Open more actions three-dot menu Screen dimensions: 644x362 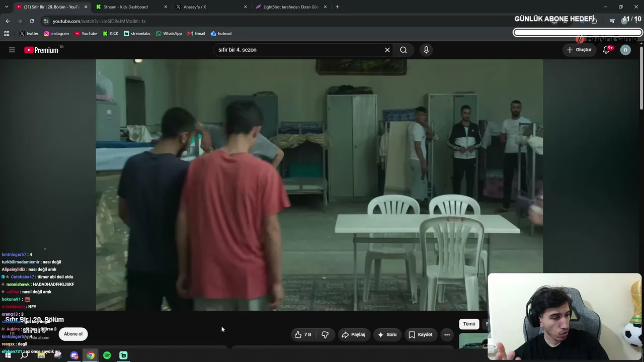(x=447, y=334)
